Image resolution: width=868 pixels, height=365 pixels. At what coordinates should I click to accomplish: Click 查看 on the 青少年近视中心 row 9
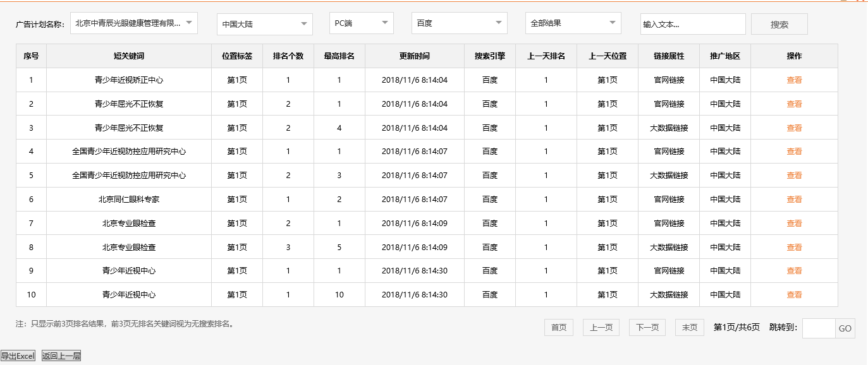click(x=795, y=270)
